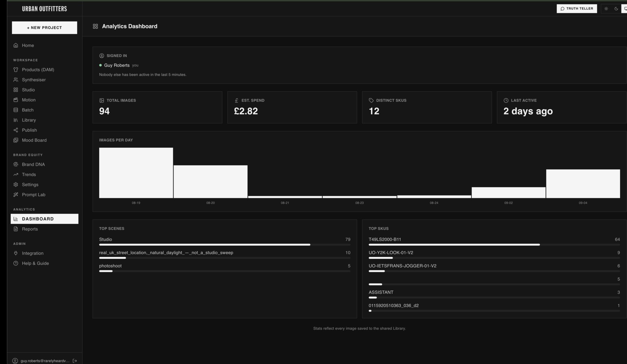Click the 09-04 bar in chart

(x=583, y=184)
